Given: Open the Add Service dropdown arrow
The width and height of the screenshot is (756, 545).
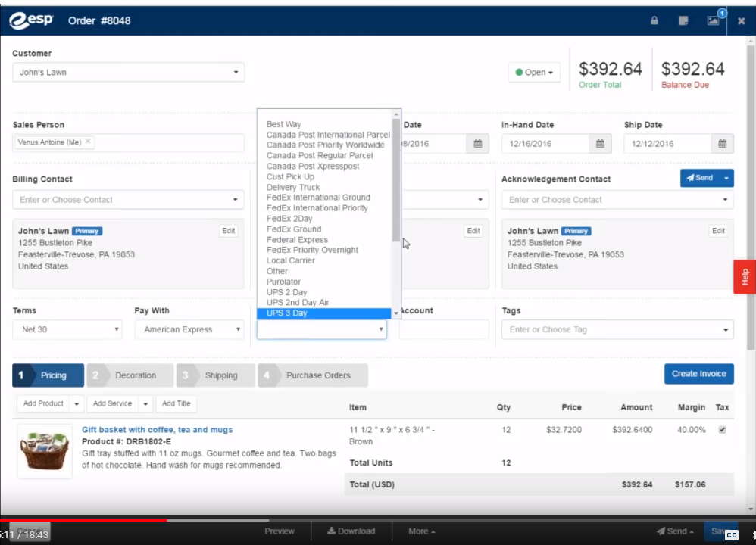Looking at the screenshot, I should click(145, 403).
